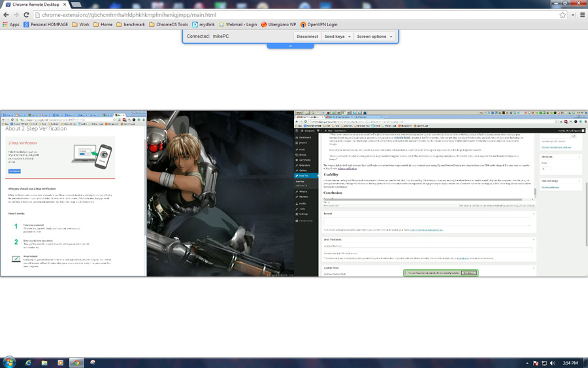Expand the Screen options dropdown
Viewport: 588px width, 368px height.
pyautogui.click(x=374, y=37)
